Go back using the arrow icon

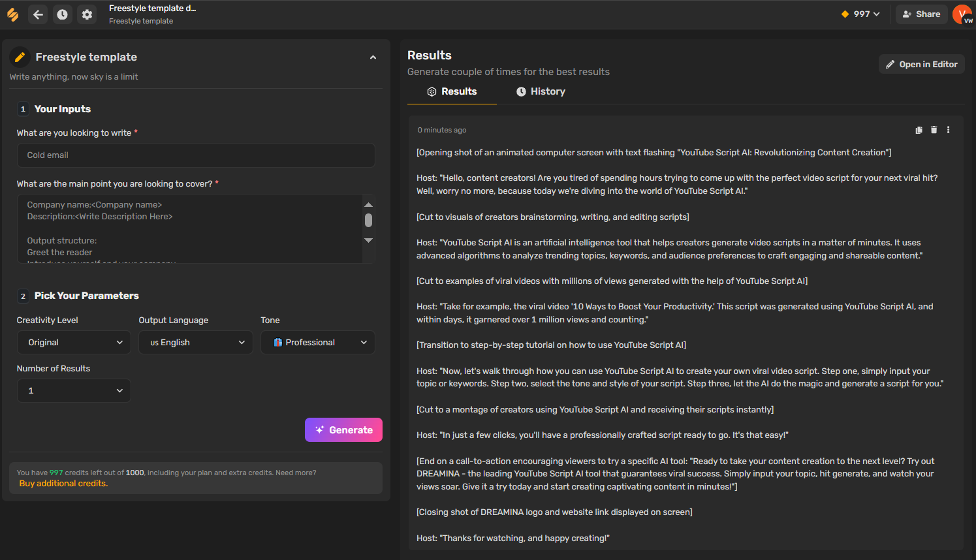(38, 14)
